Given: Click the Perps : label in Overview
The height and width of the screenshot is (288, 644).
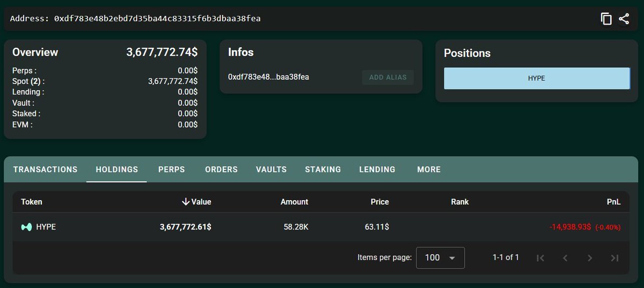Looking at the screenshot, I should [x=24, y=70].
